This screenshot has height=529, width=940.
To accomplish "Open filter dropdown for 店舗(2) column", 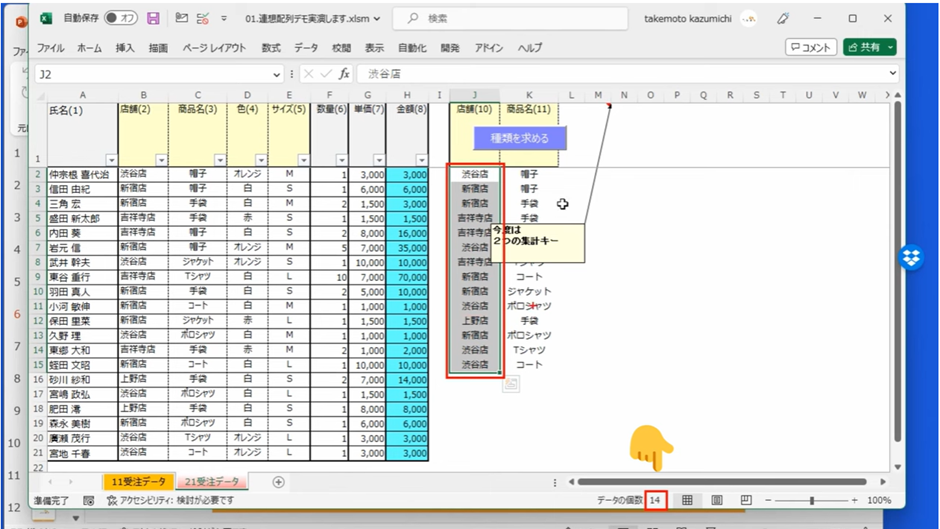I will point(161,159).
